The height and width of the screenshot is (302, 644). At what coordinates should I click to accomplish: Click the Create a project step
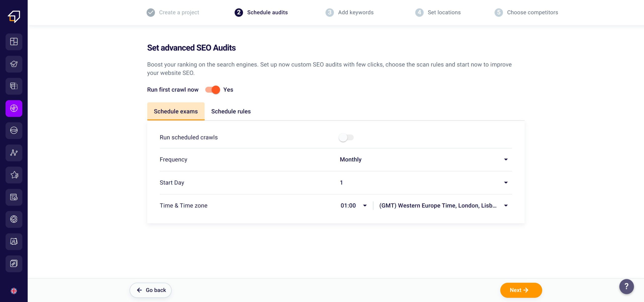coord(173,12)
